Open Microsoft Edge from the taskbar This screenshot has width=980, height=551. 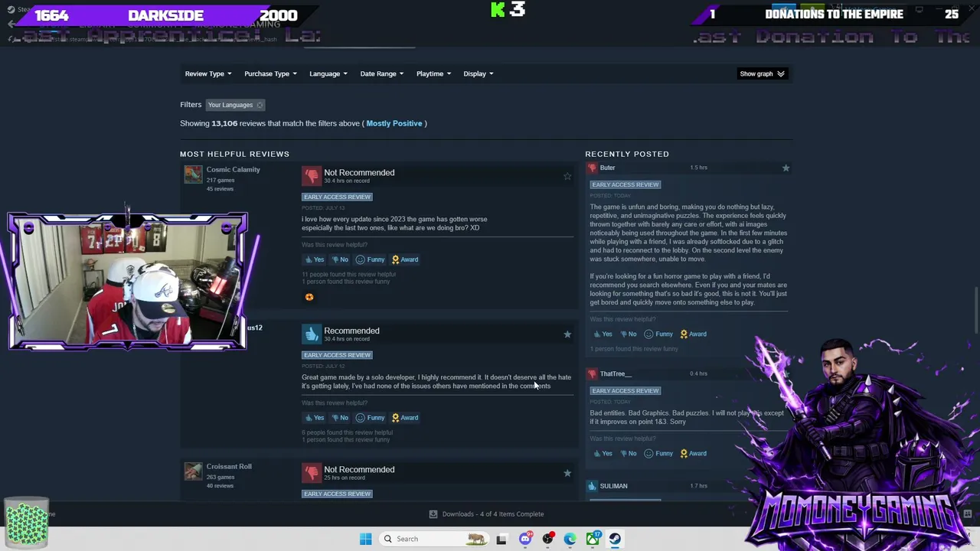pyautogui.click(x=570, y=539)
